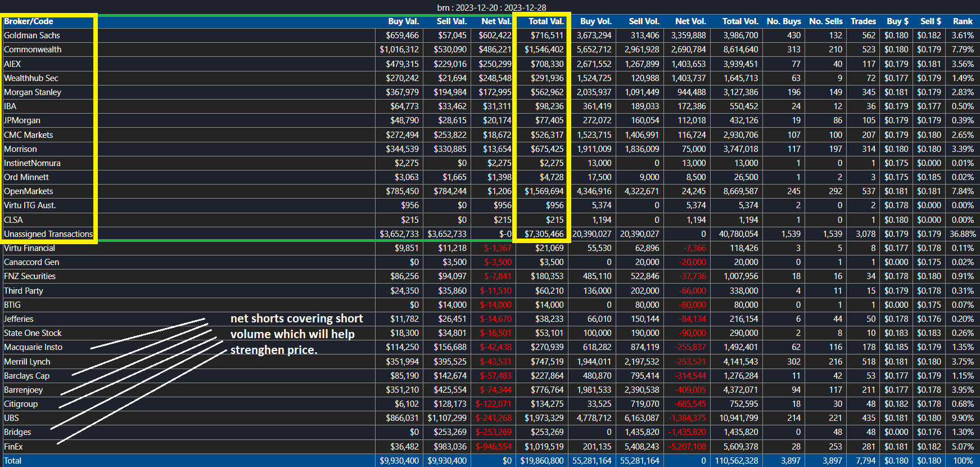Click the date range title brn : 2023-12-20
Image resolution: width=980 pixels, height=467 pixels.
pos(492,7)
